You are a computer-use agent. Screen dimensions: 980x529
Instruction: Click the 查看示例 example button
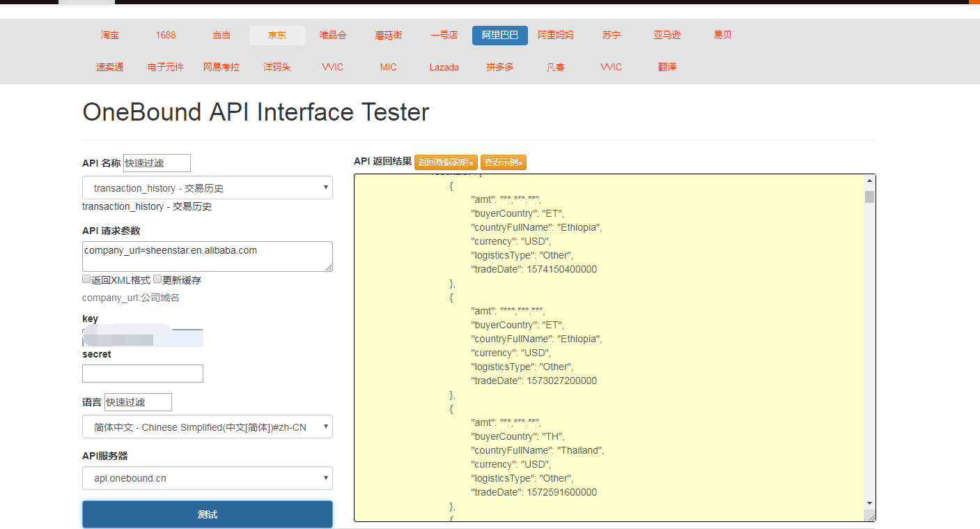tap(504, 162)
